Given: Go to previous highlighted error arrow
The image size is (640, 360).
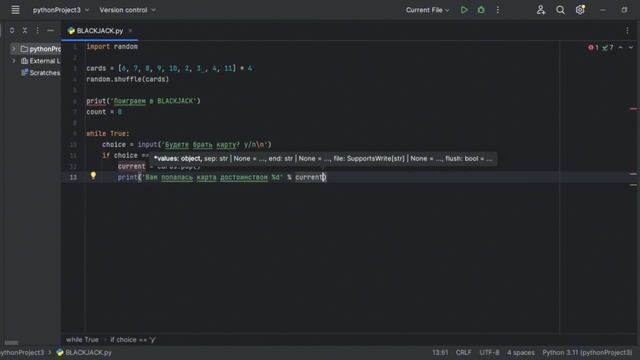Looking at the screenshot, I should tap(621, 48).
